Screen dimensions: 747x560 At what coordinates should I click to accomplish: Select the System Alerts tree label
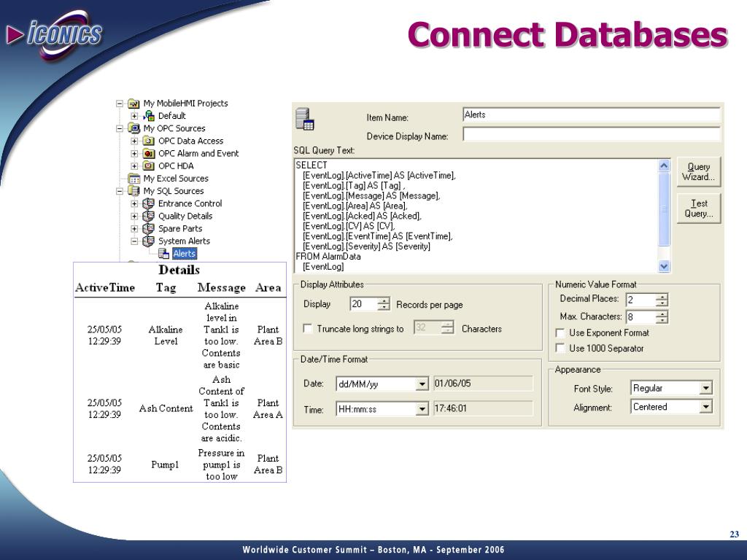pyautogui.click(x=184, y=241)
